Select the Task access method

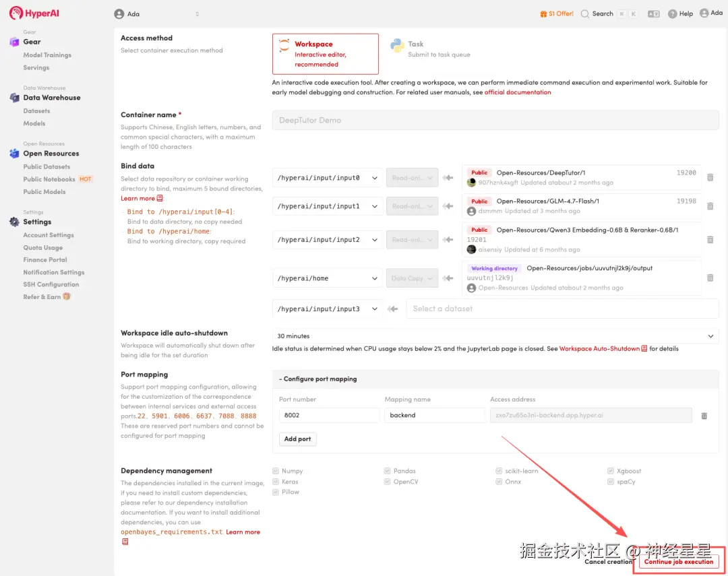[x=430, y=49]
